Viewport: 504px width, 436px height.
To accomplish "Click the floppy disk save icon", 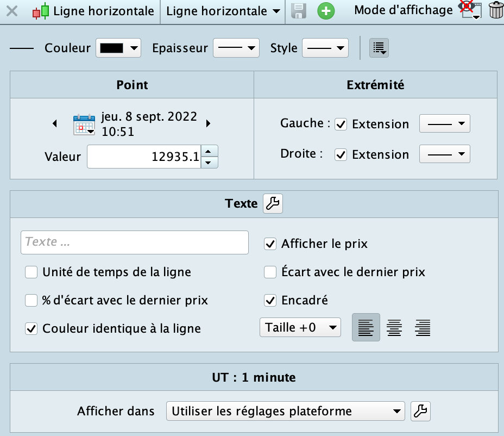I will click(x=299, y=11).
